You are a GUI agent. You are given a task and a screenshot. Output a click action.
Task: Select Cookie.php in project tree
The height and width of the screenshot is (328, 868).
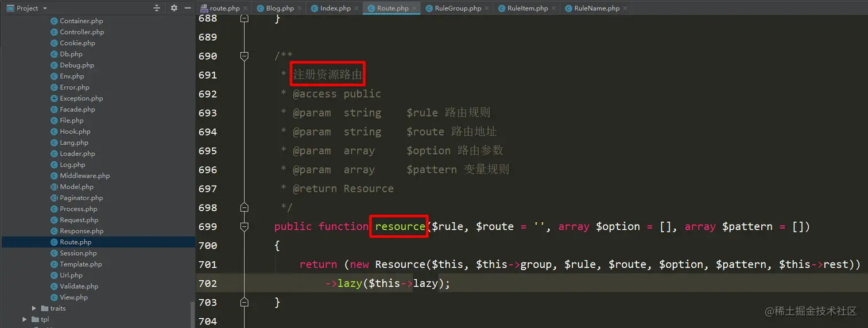coord(77,43)
